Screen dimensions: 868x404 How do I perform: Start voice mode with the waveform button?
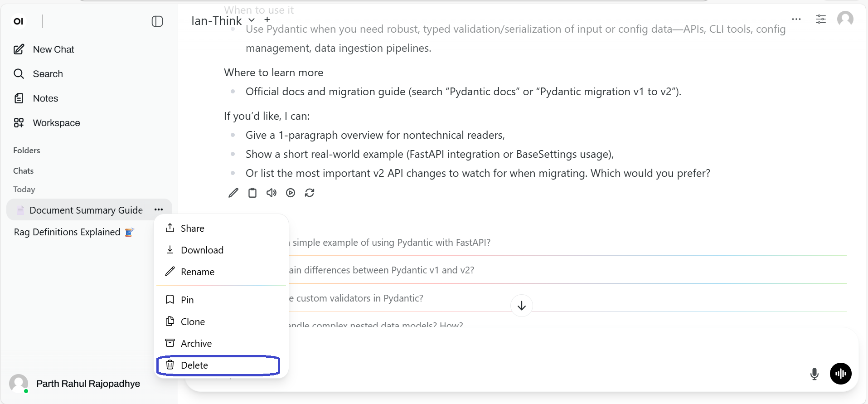pyautogui.click(x=841, y=374)
